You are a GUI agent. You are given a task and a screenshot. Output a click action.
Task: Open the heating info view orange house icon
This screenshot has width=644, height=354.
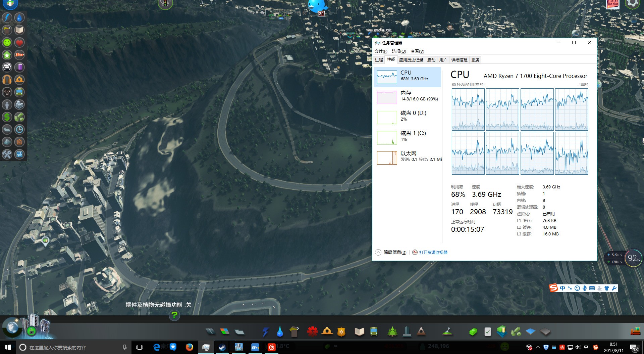tap(19, 142)
